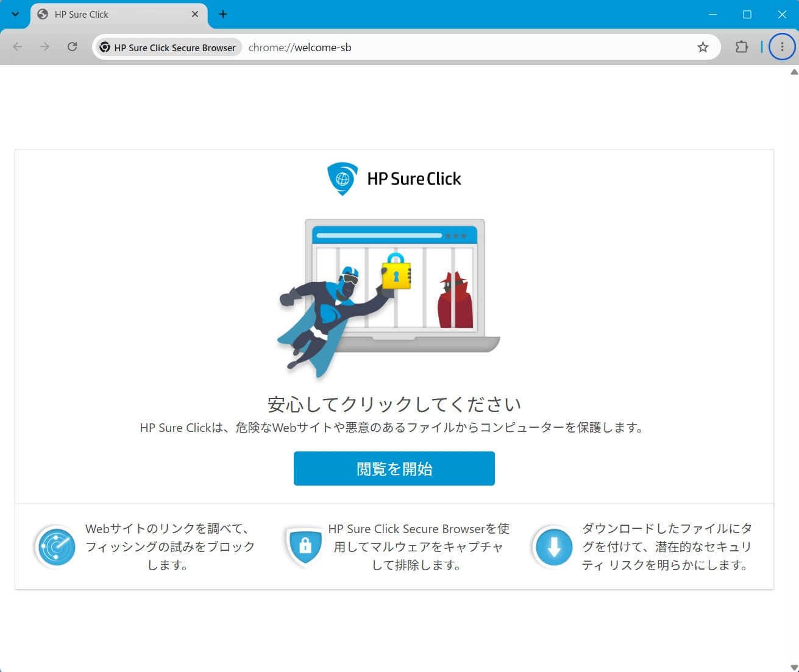Click the radar phishing-block icon
This screenshot has height=672, width=799.
pyautogui.click(x=57, y=546)
